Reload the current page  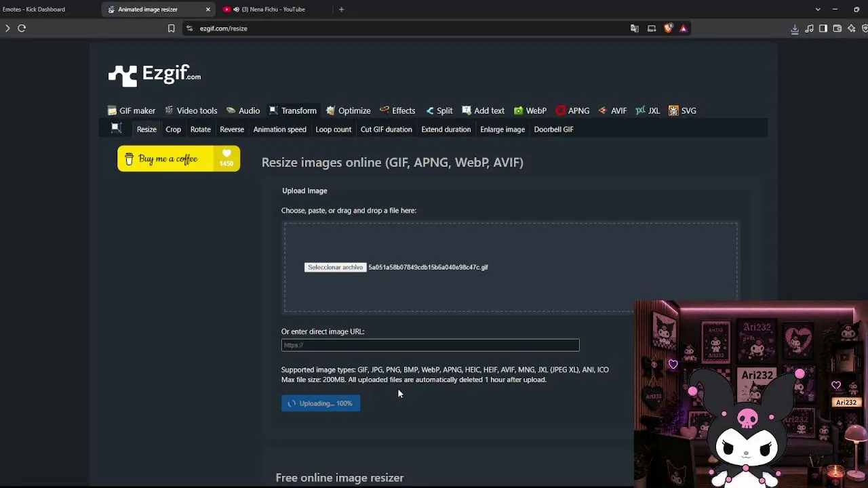[22, 28]
